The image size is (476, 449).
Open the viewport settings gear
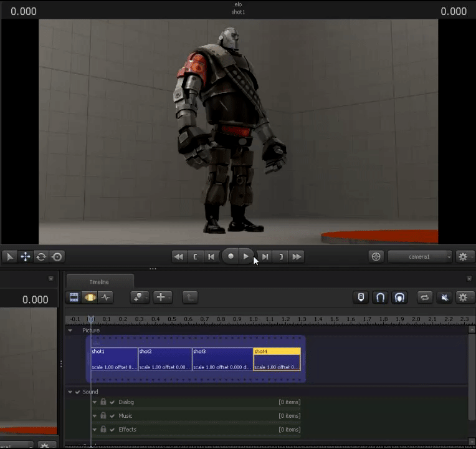click(x=462, y=256)
